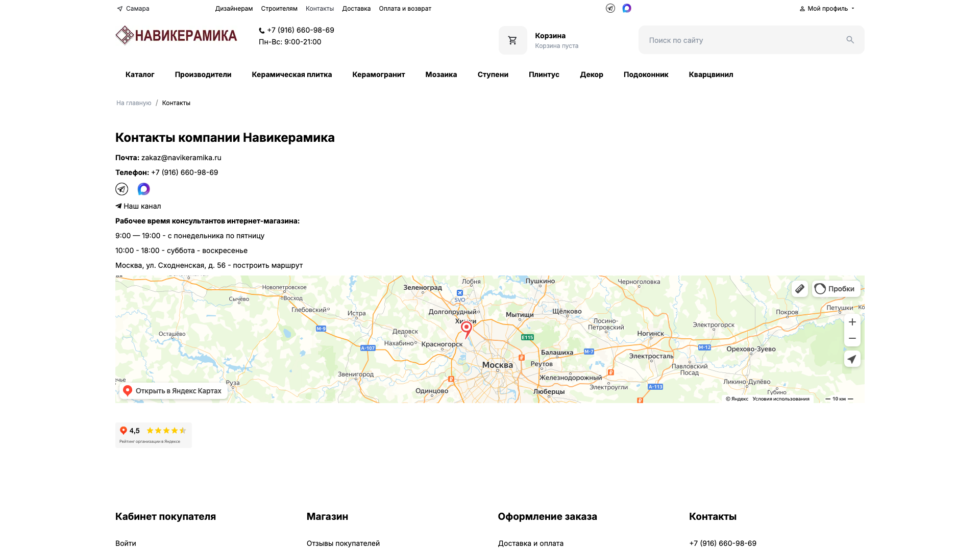Open the Контакты top link
The width and height of the screenshot is (980, 551).
(x=320, y=9)
